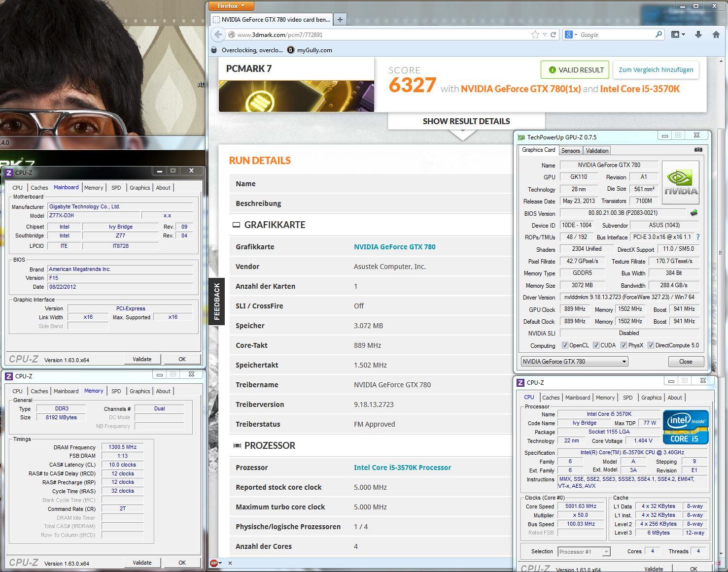This screenshot has height=572, width=728.
Task: Click Zum Vergleich hinzufügen button
Action: pos(656,70)
